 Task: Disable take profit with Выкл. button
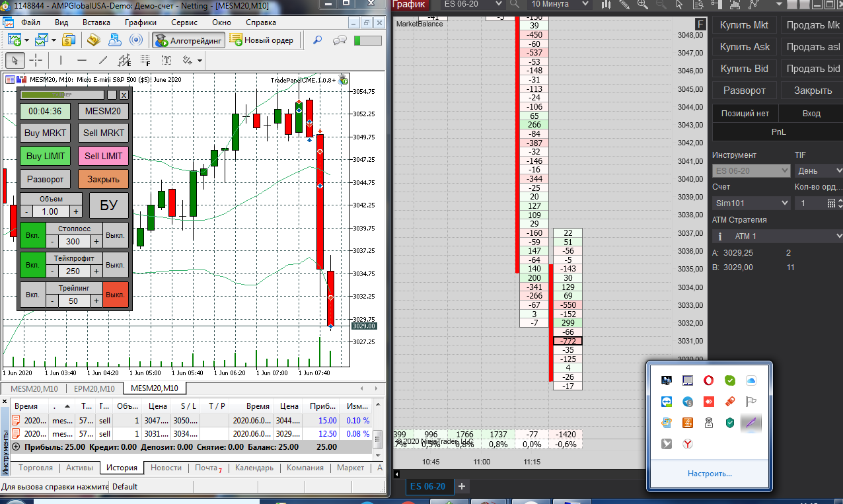(x=116, y=264)
